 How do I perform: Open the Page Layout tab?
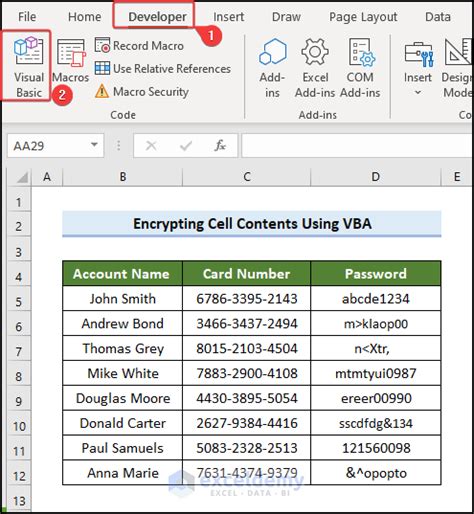(x=363, y=17)
